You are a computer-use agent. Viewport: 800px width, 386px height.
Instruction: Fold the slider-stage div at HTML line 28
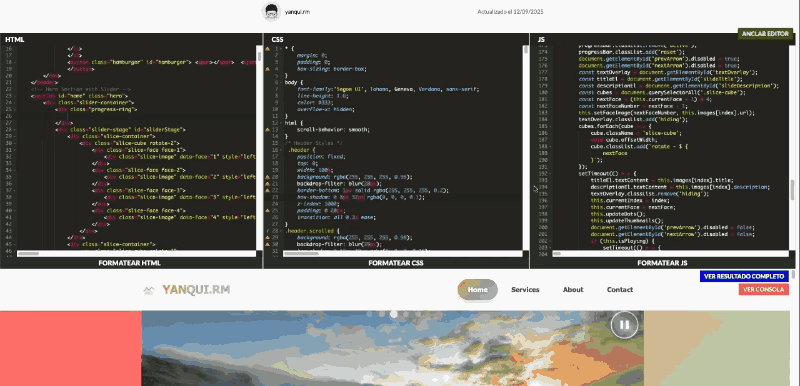pyautogui.click(x=15, y=130)
